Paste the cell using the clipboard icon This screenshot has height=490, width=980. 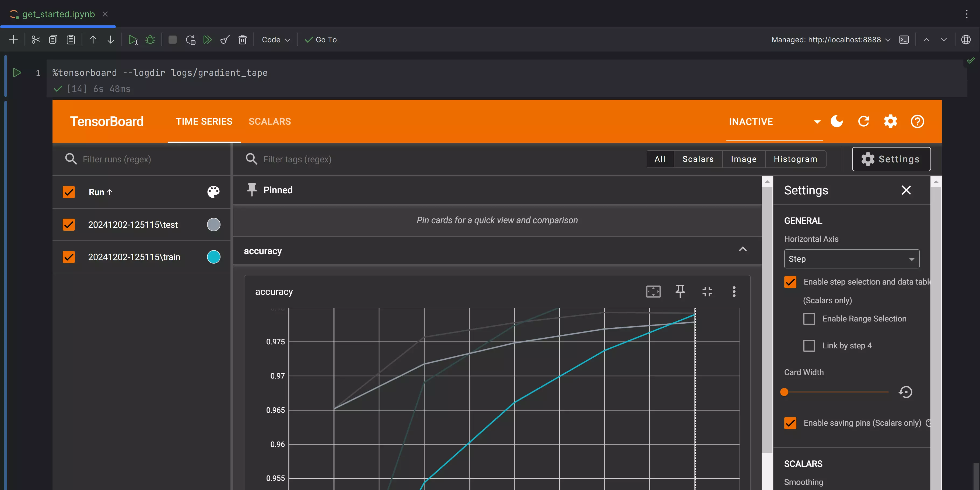71,40
